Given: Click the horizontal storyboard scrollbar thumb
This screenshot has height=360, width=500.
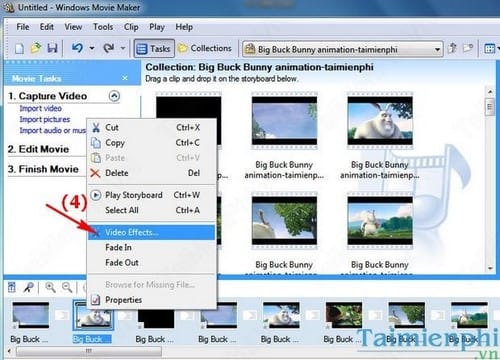Looking at the screenshot, I should click(89, 351).
